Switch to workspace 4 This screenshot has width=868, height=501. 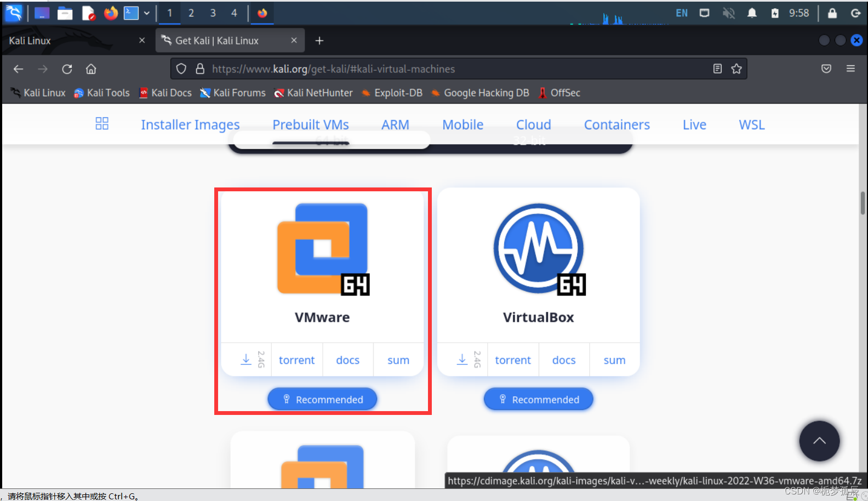[x=234, y=13]
